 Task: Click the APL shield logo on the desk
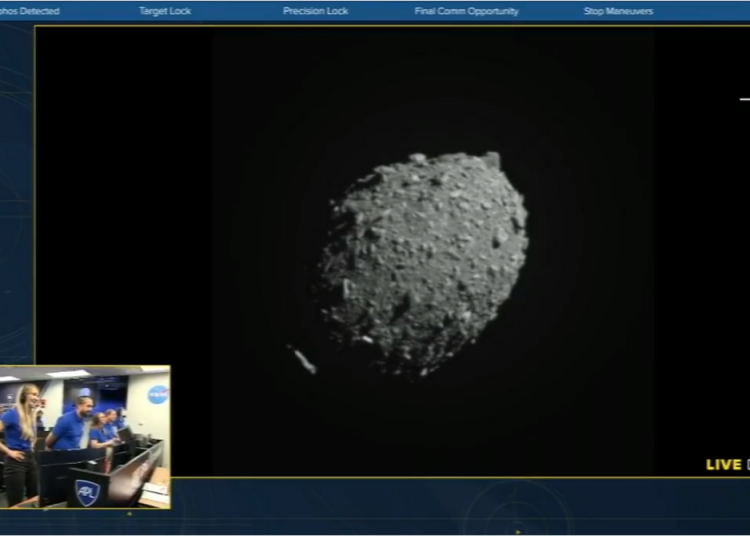pyautogui.click(x=87, y=492)
